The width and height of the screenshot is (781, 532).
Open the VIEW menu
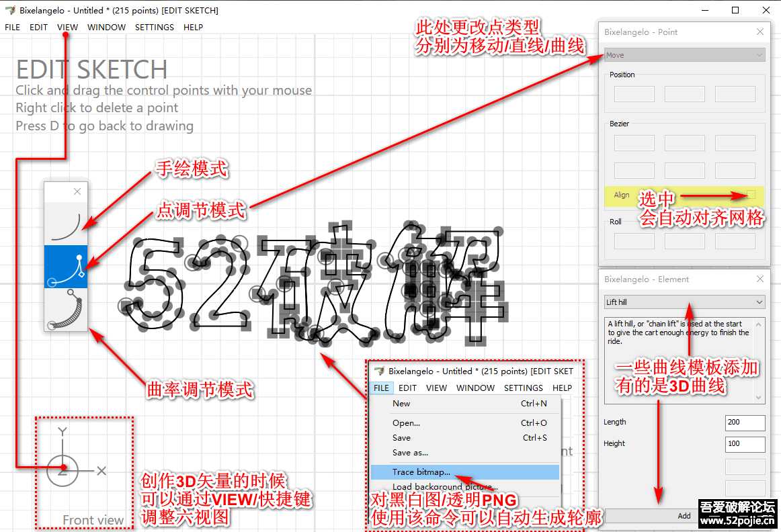coord(67,27)
